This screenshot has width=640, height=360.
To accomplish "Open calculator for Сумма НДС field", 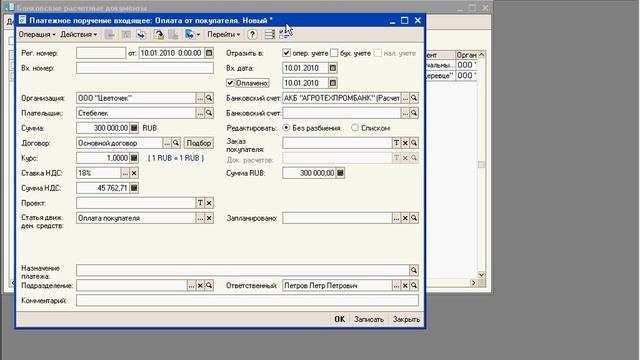I will tap(134, 188).
